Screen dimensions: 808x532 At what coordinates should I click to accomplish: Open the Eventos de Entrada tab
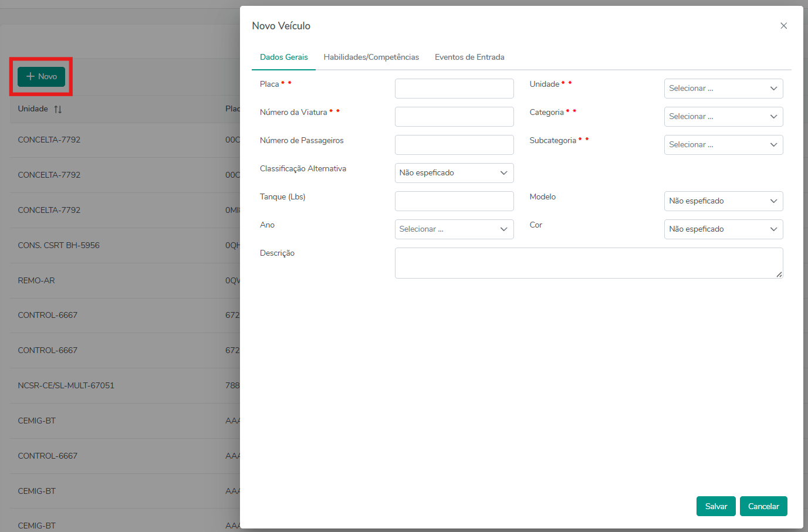click(x=469, y=57)
